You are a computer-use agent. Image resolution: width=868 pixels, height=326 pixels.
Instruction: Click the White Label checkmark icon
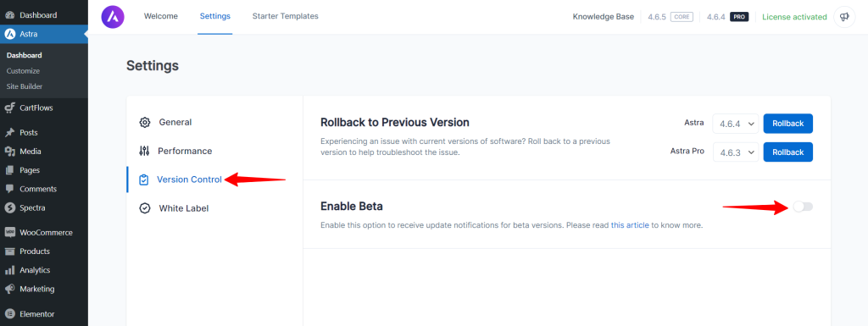pos(145,208)
